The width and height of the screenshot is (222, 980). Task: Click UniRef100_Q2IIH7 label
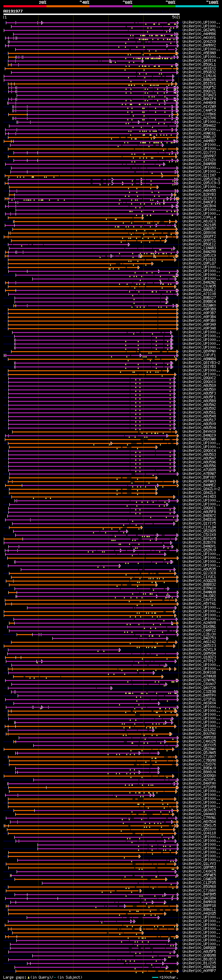[x=199, y=175]
